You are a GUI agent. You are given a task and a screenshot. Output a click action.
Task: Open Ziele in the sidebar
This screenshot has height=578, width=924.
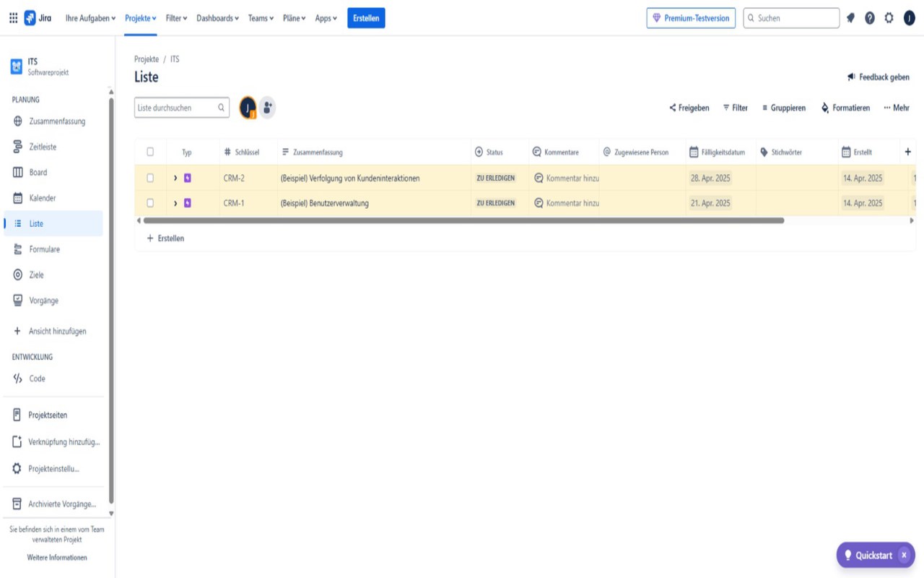pos(53,275)
